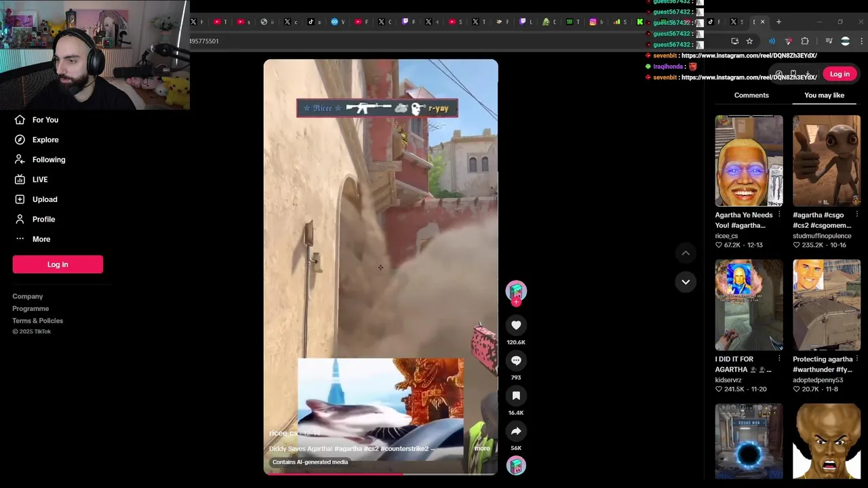Open options for Protecting agartha video
The image size is (868, 488).
pos(857,359)
